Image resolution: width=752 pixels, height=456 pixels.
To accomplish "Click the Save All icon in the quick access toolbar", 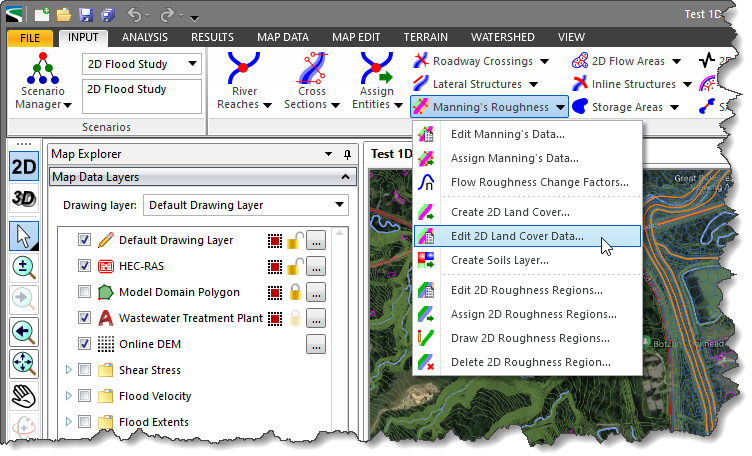I will [108, 15].
